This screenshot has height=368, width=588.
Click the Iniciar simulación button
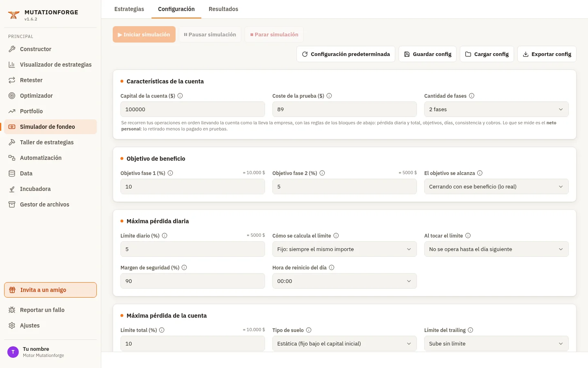tap(144, 34)
